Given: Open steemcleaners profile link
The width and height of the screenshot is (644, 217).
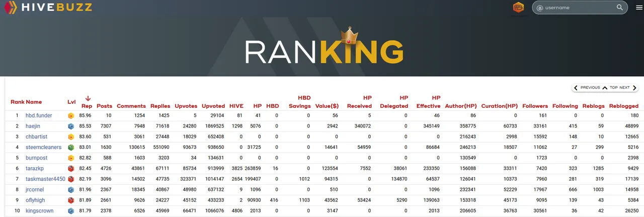Looking at the screenshot, I should 43,148.
